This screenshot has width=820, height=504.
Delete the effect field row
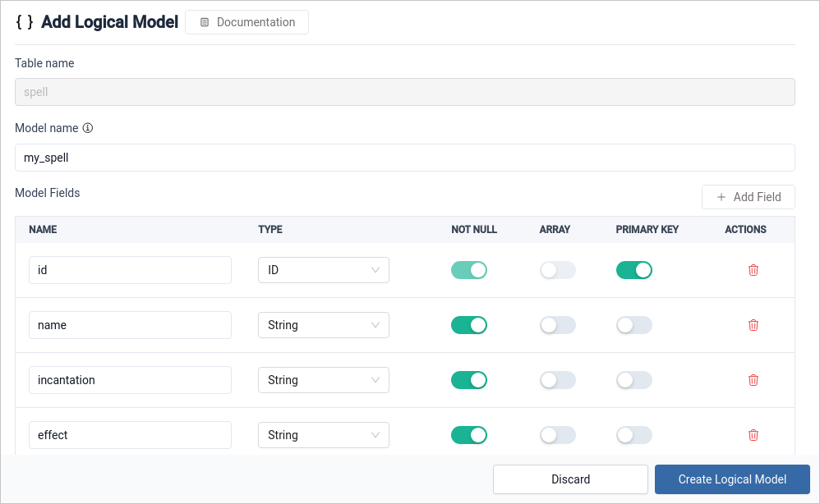(x=753, y=435)
